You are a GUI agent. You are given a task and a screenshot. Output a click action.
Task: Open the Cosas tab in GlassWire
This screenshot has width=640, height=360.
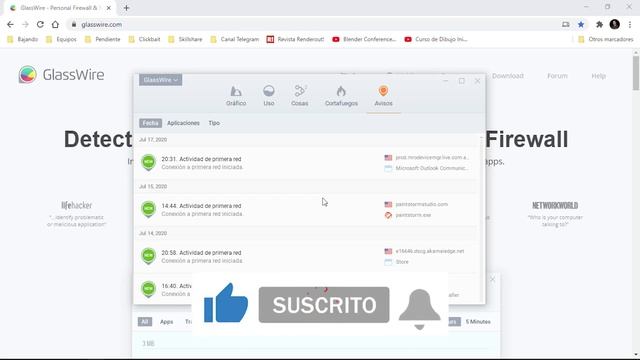[300, 96]
